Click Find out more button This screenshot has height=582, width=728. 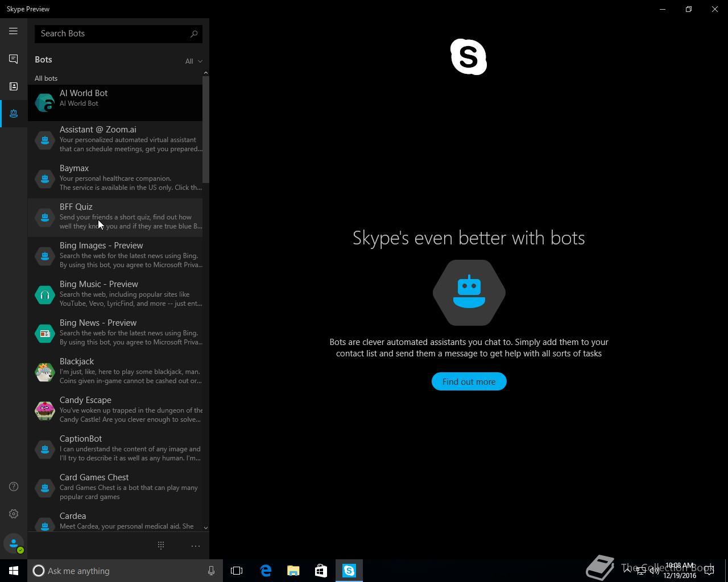pyautogui.click(x=469, y=381)
